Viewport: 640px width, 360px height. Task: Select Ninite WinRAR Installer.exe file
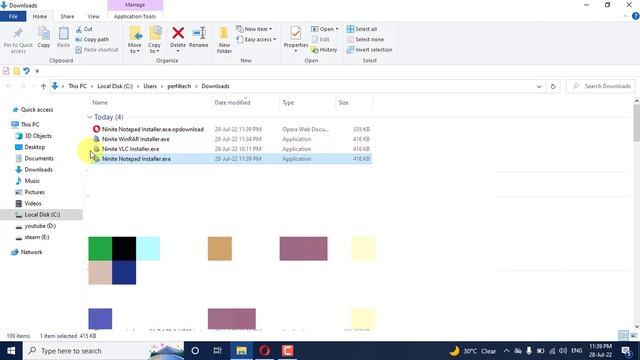click(136, 139)
